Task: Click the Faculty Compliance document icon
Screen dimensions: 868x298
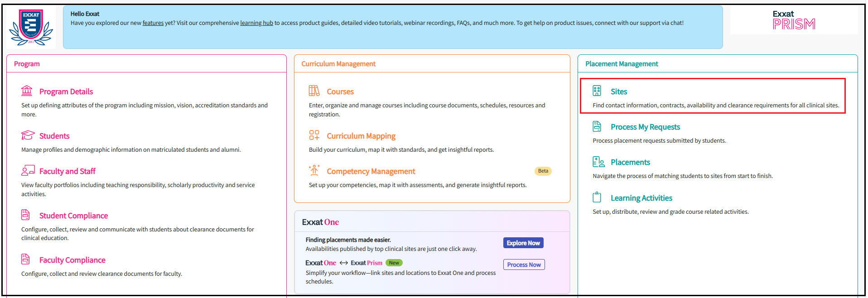Action: coord(26,259)
